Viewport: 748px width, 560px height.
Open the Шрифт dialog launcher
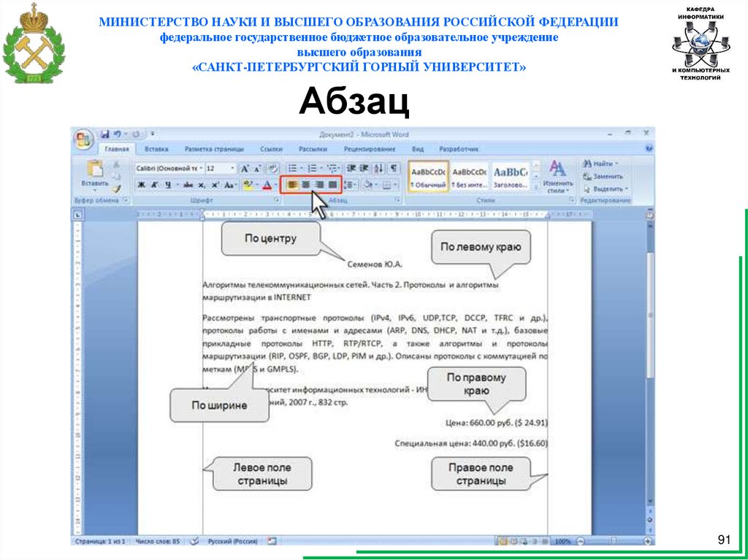click(x=277, y=201)
